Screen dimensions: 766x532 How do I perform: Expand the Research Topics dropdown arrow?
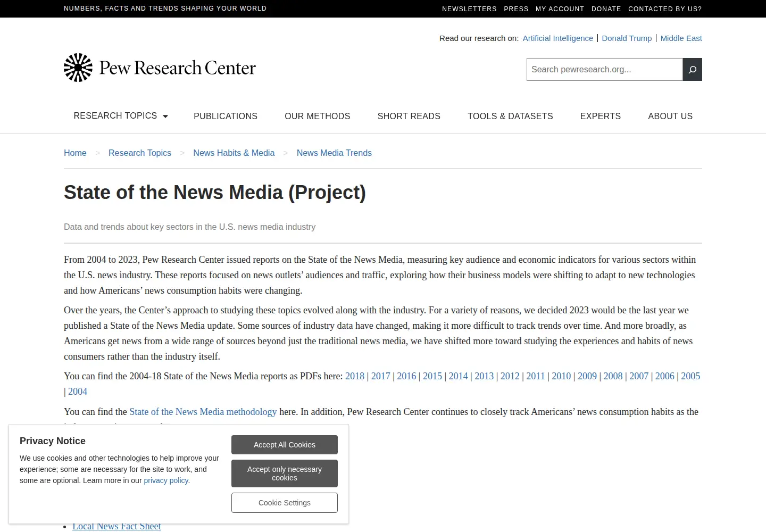pos(165,117)
